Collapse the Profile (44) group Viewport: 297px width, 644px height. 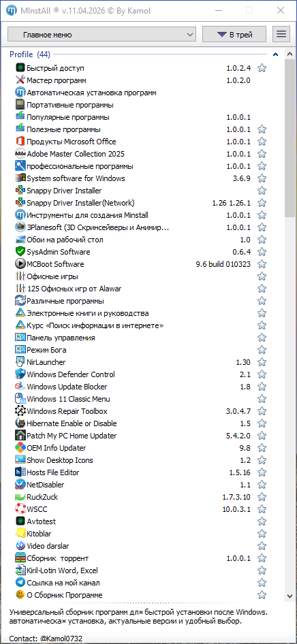point(275,54)
